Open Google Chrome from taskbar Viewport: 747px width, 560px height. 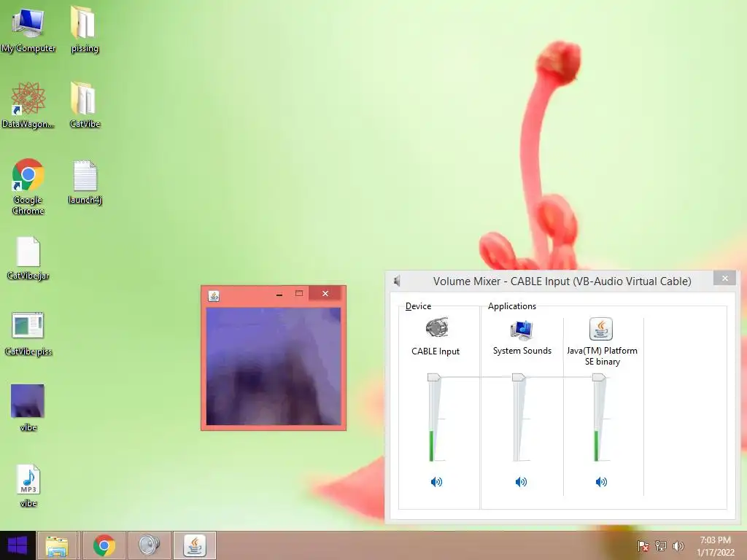[x=104, y=545]
